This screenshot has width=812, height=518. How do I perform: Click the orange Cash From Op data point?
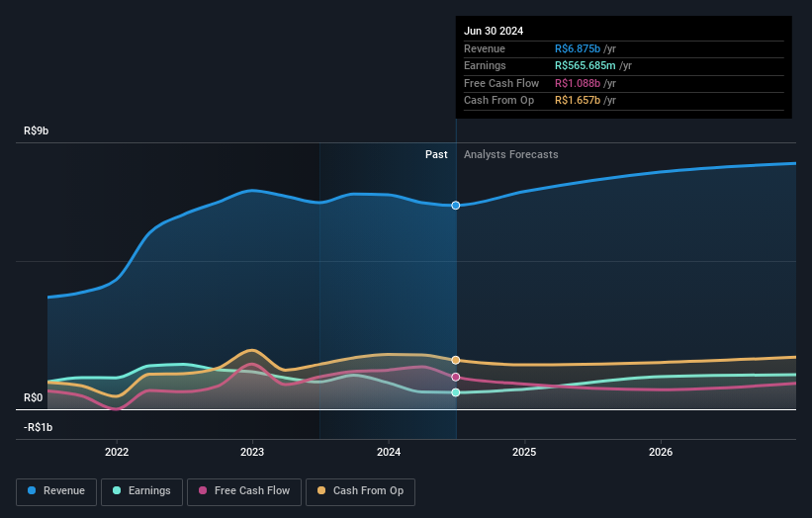tap(456, 360)
